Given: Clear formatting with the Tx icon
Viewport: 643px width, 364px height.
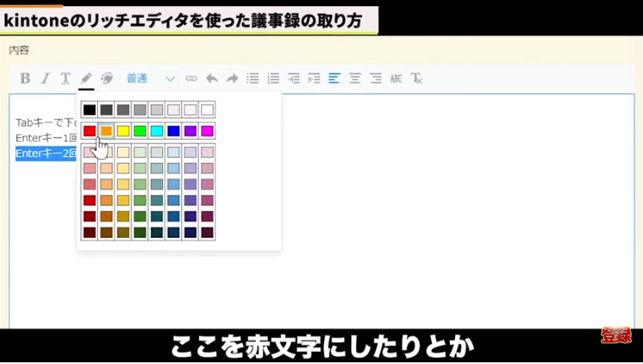Looking at the screenshot, I should (x=416, y=78).
